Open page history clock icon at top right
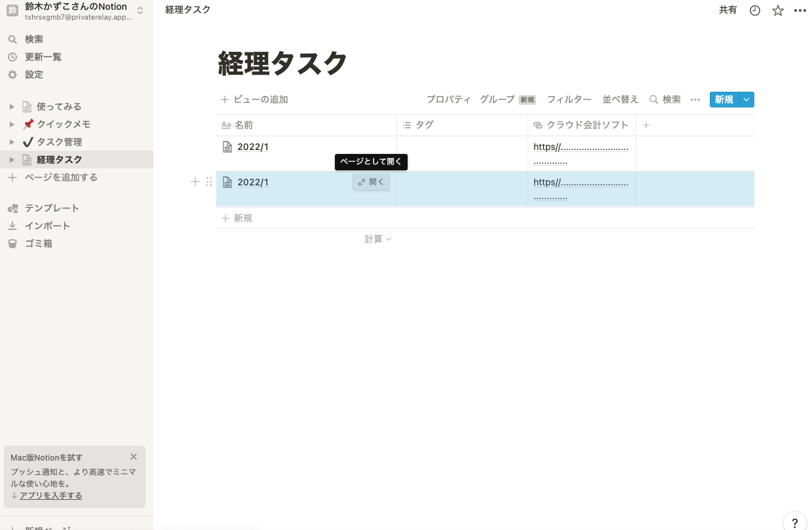The width and height of the screenshot is (812, 530). click(755, 10)
